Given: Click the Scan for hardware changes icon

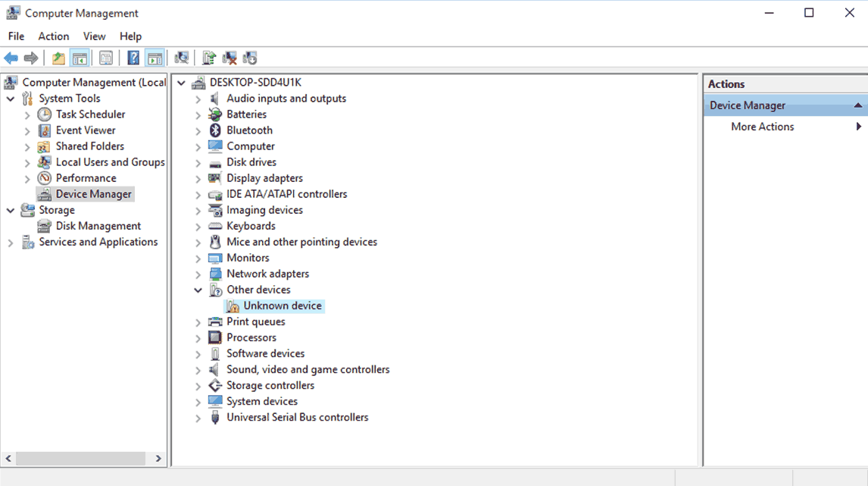Looking at the screenshot, I should coord(182,58).
